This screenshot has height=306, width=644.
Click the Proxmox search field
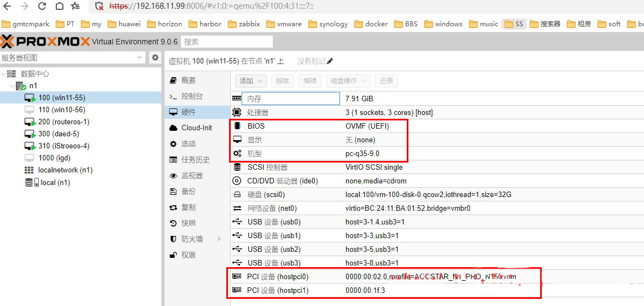pos(227,42)
